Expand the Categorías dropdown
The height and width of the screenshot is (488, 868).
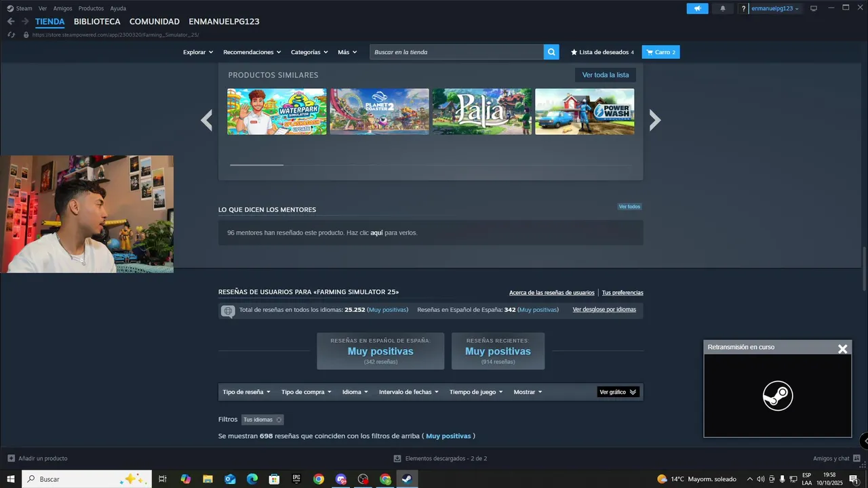[x=309, y=52]
